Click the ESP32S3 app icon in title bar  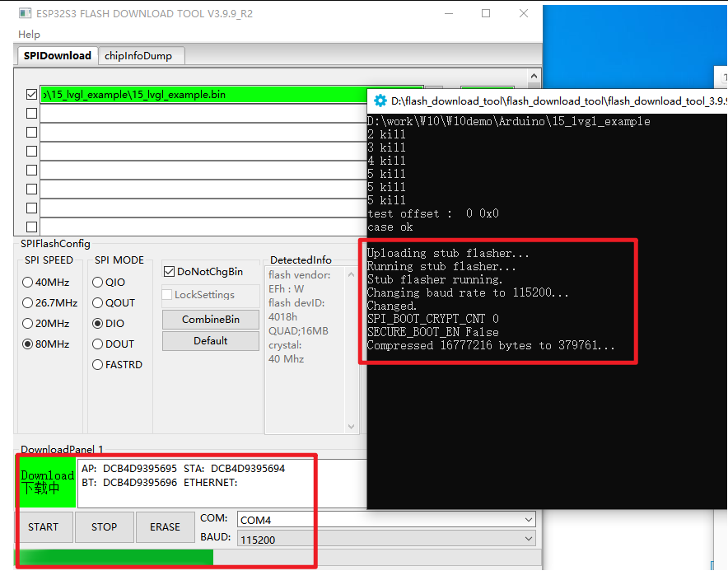pos(25,13)
